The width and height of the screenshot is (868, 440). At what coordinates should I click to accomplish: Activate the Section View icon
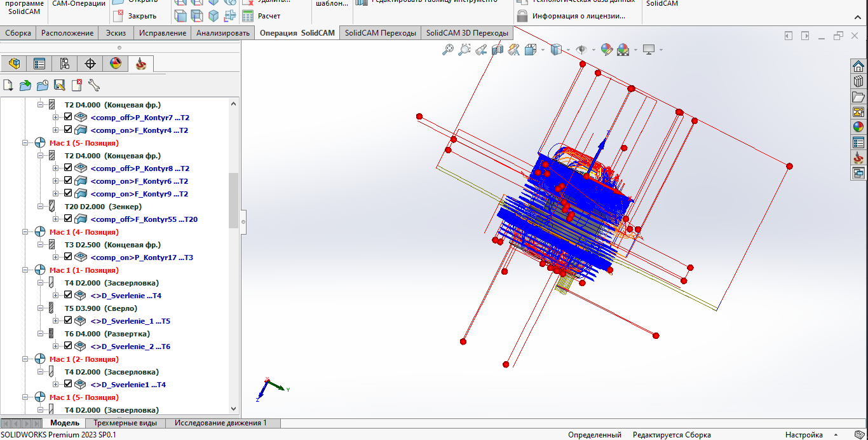pos(498,50)
